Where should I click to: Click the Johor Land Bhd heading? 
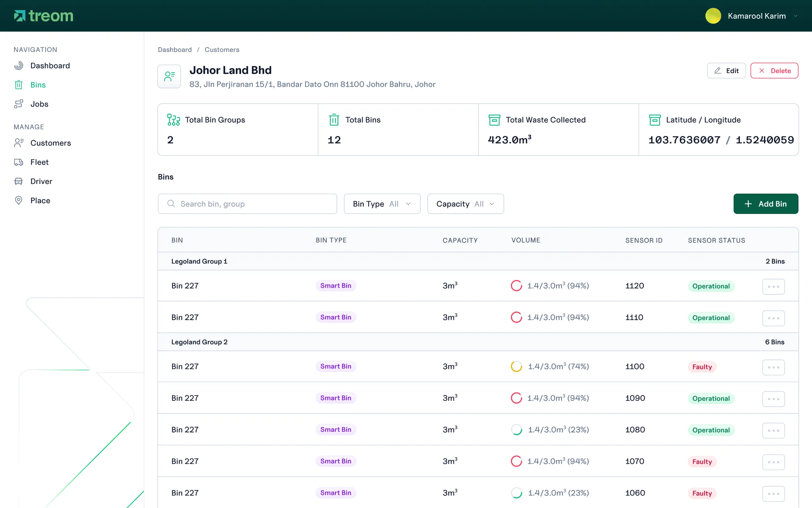[x=231, y=70]
